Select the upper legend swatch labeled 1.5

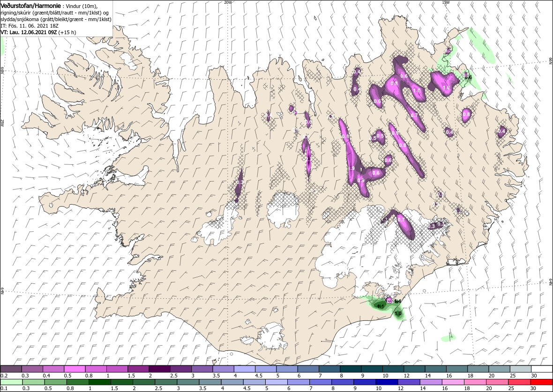(139, 369)
